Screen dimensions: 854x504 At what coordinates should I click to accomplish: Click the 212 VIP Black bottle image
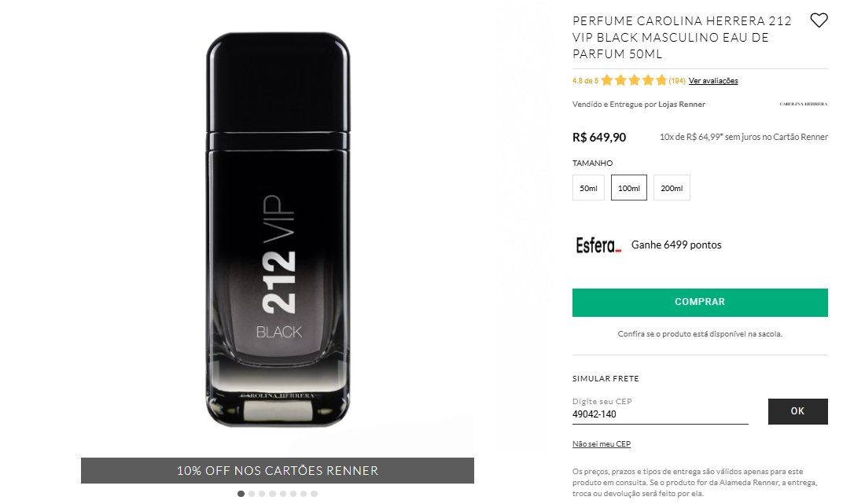278,230
